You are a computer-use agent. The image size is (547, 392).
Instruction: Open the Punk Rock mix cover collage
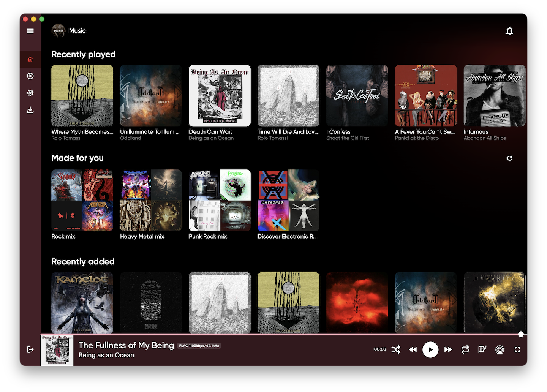(x=220, y=201)
